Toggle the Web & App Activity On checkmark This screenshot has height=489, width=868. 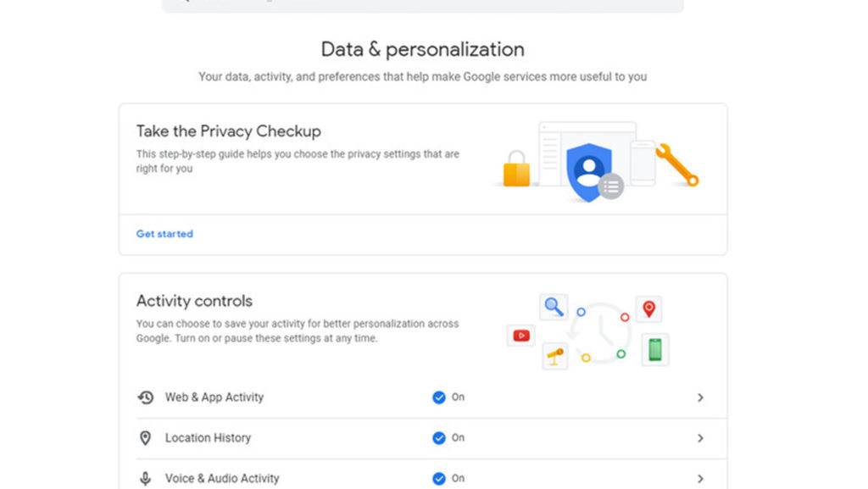tap(439, 397)
